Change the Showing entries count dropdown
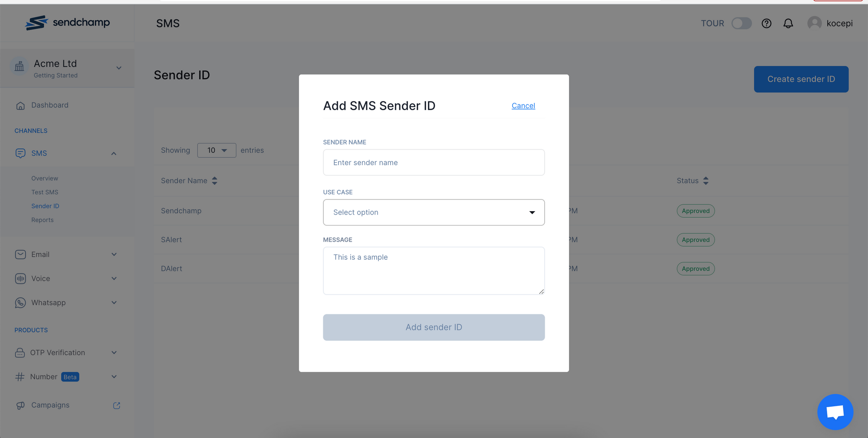 coord(216,150)
